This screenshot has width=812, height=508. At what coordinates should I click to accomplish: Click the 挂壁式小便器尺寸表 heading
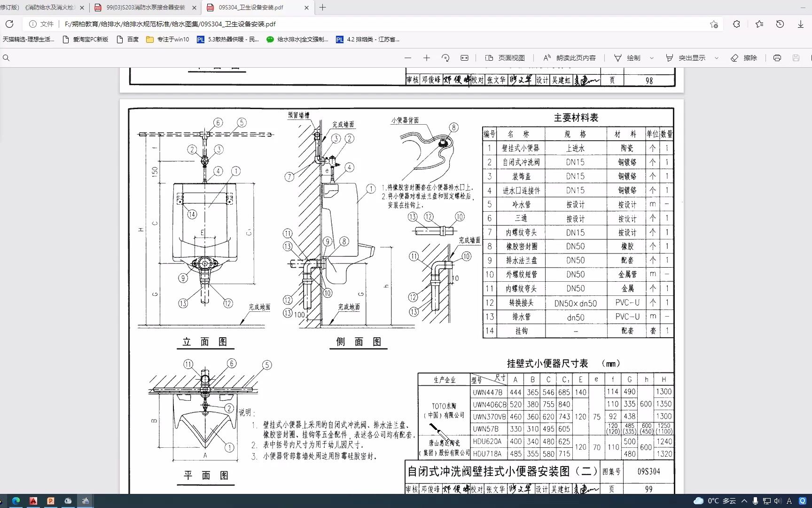(547, 364)
